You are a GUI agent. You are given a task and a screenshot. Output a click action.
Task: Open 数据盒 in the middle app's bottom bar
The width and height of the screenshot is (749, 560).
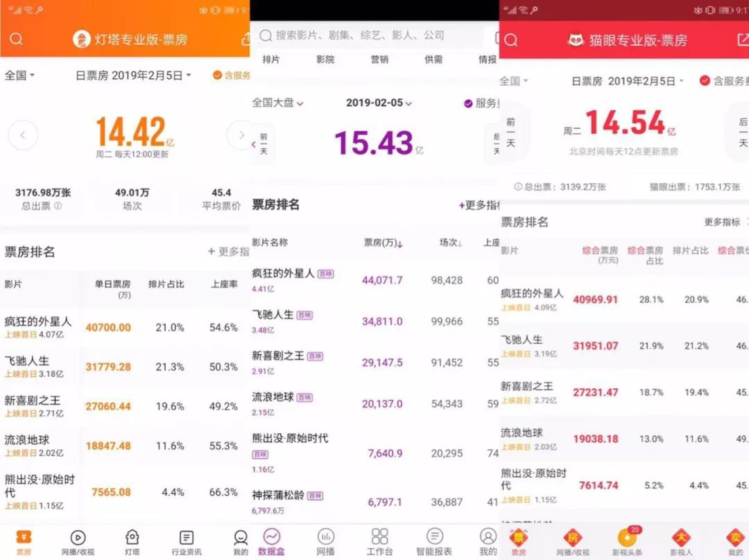[x=271, y=543]
